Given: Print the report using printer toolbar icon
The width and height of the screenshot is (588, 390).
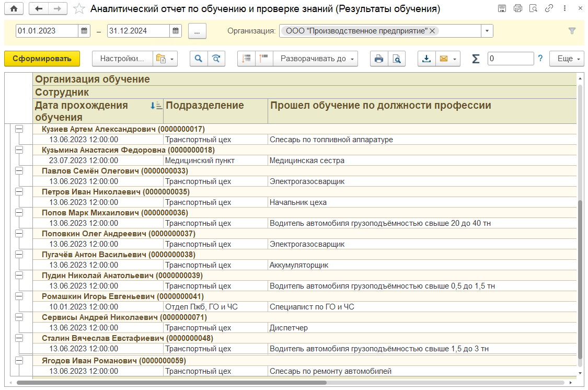Looking at the screenshot, I should pyautogui.click(x=379, y=59).
